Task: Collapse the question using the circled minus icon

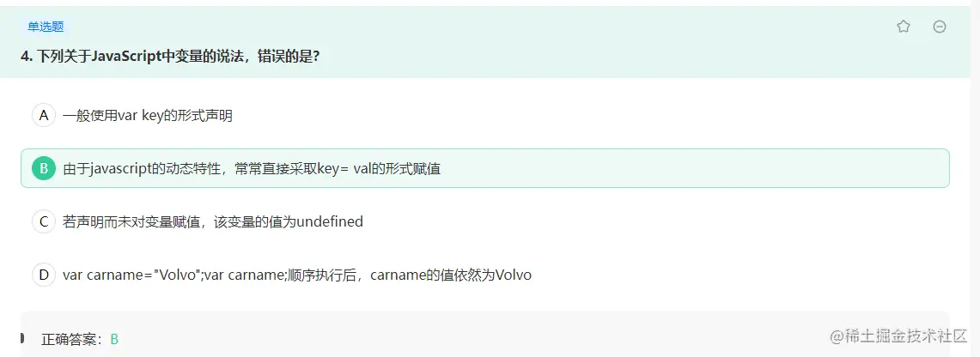Action: (940, 27)
